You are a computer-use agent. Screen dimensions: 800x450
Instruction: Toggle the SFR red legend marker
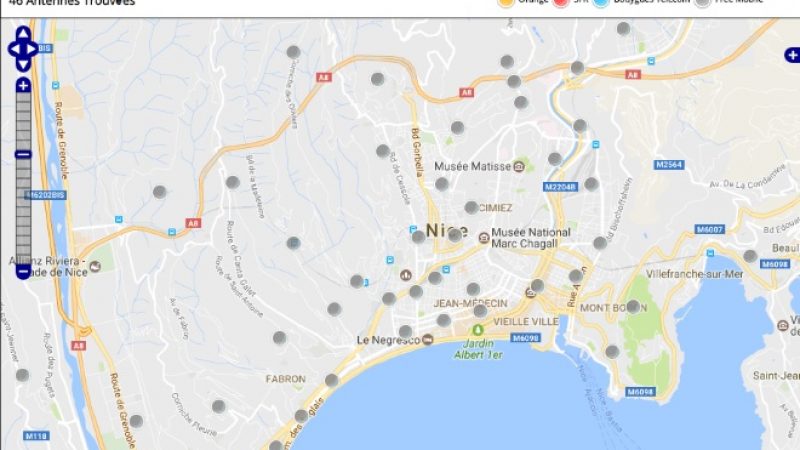coord(561,3)
